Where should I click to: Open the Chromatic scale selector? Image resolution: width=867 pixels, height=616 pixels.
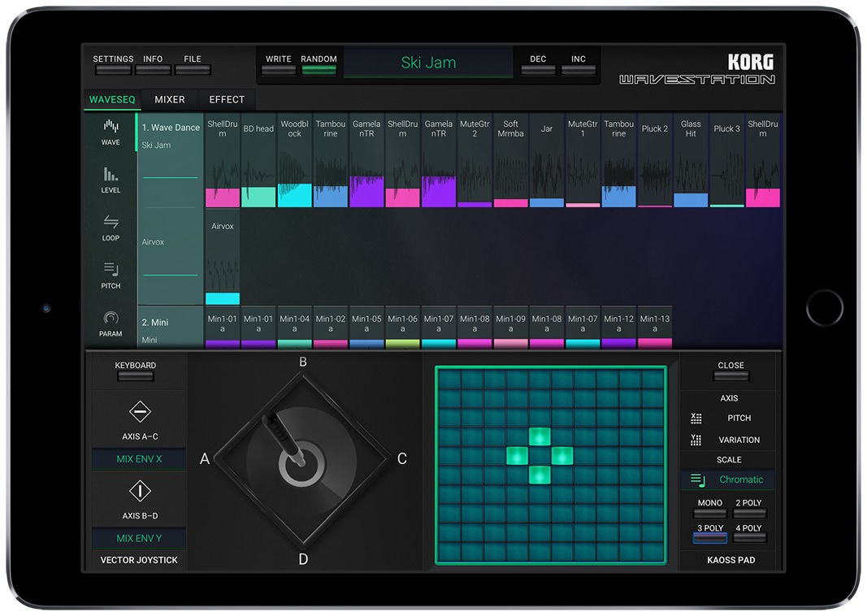(x=728, y=479)
